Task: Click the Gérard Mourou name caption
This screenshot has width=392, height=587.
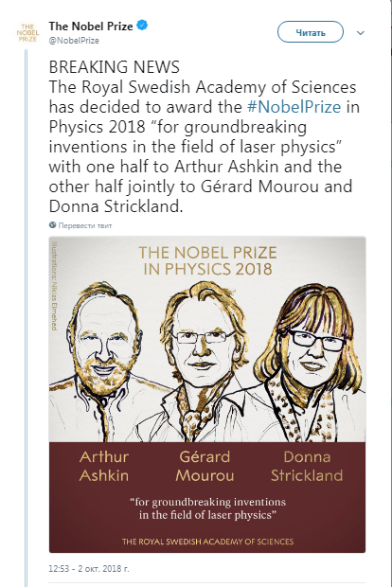Action: click(x=205, y=466)
